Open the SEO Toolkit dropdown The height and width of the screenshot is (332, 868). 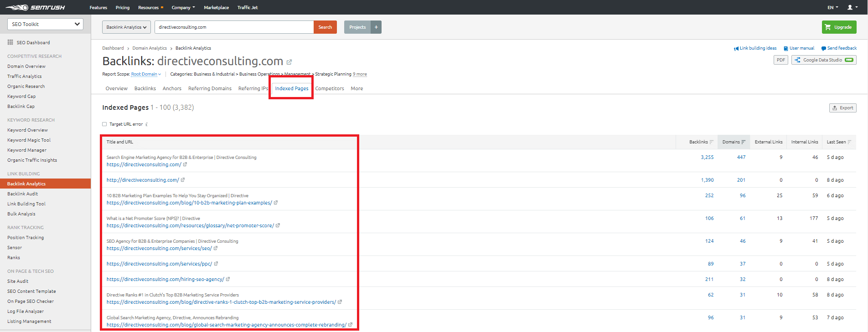pos(45,24)
